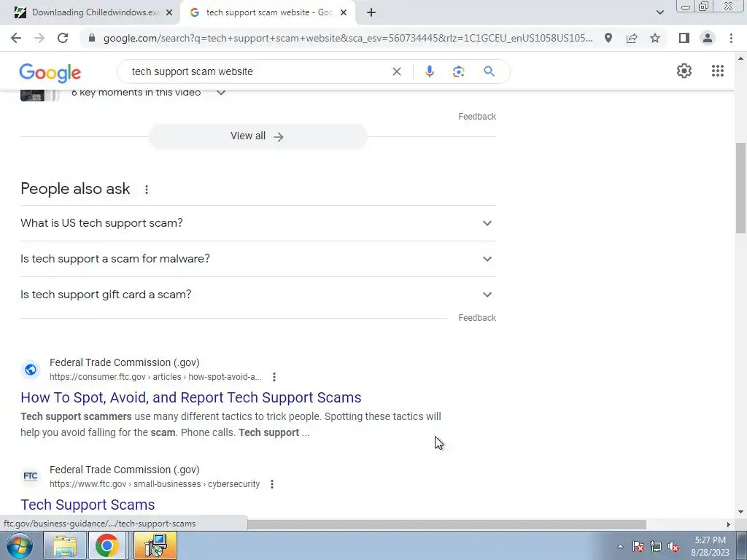Image resolution: width=747 pixels, height=560 pixels.
Task: Click the network tray icon
Action: pos(656,546)
